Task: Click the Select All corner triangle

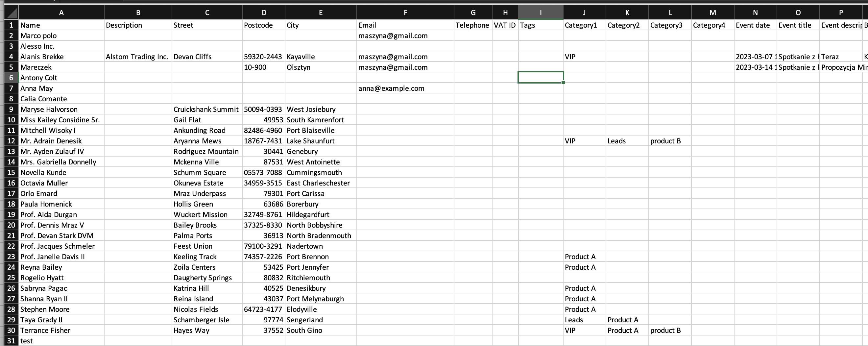Action: coord(12,13)
